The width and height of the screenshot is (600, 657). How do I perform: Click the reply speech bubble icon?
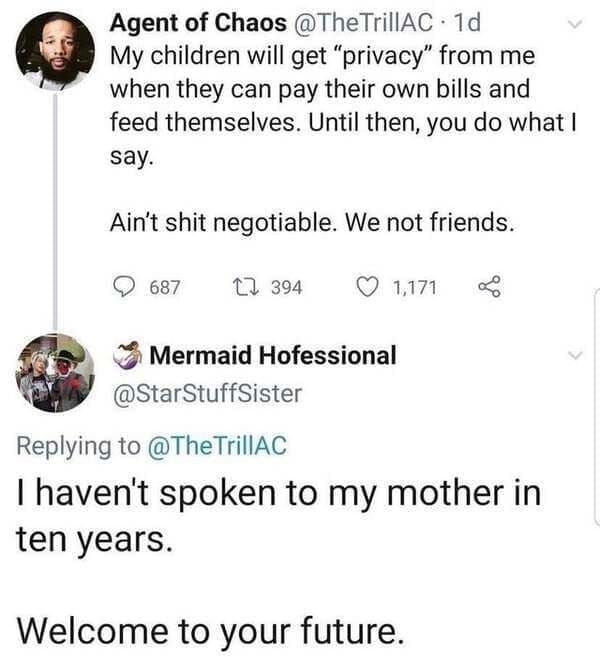[x=122, y=287]
